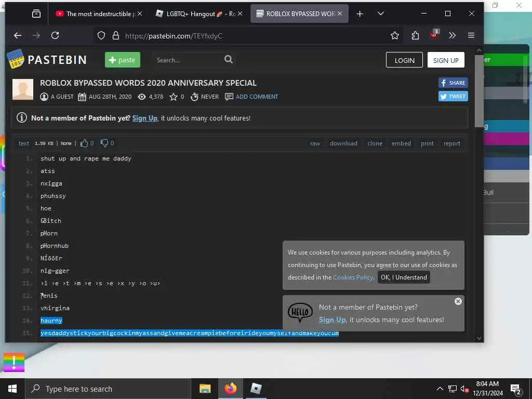Focus the Pastebin search field
This screenshot has width=532, height=399.
tap(188, 60)
